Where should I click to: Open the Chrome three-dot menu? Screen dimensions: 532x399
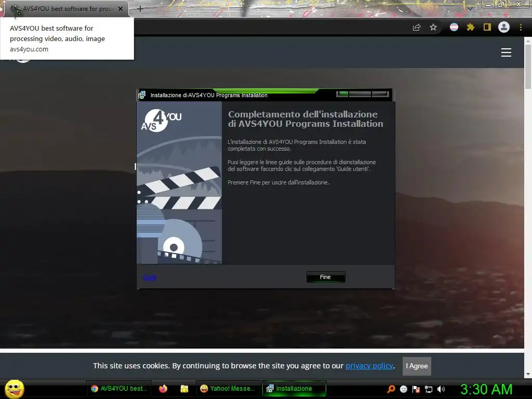[521, 27]
